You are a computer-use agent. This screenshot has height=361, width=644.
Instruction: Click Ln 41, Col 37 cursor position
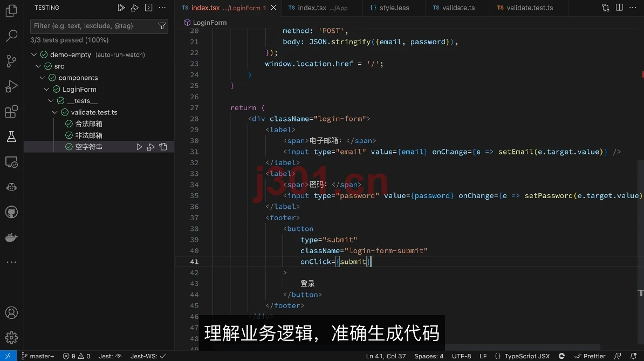tap(386, 356)
